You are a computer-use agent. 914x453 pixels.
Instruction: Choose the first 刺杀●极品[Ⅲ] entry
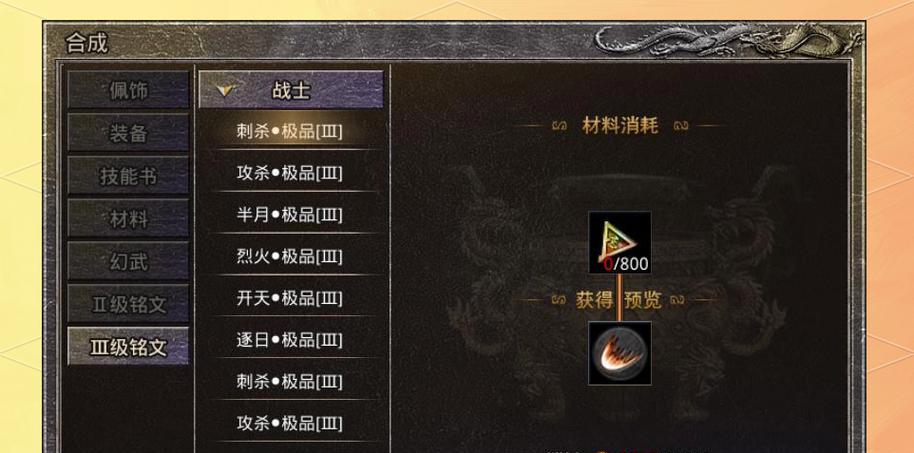point(290,131)
